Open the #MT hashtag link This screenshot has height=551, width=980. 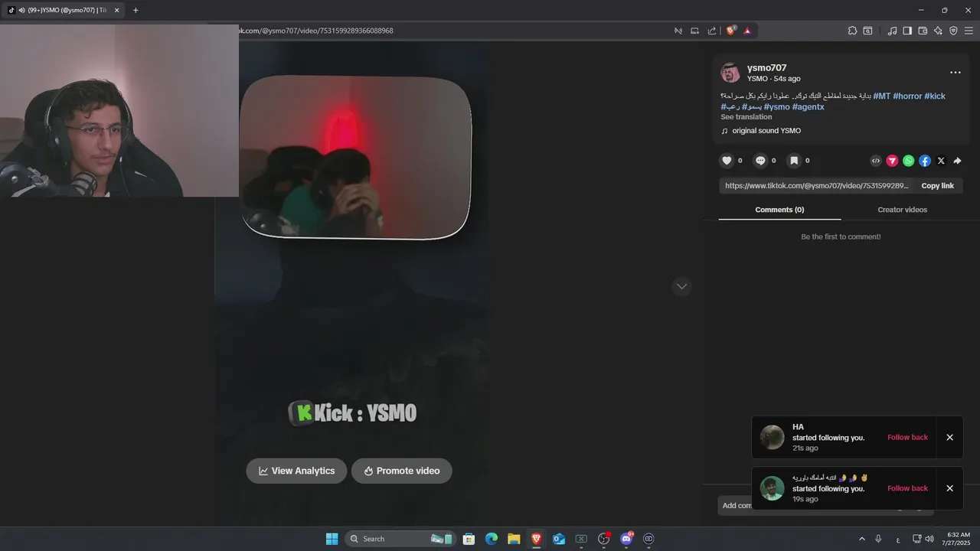[881, 96]
